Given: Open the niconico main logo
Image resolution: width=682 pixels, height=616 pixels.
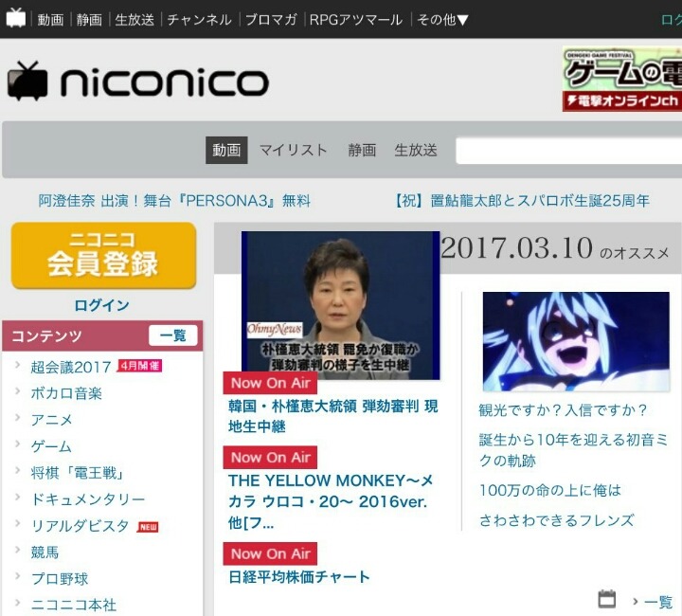Looking at the screenshot, I should [x=138, y=81].
